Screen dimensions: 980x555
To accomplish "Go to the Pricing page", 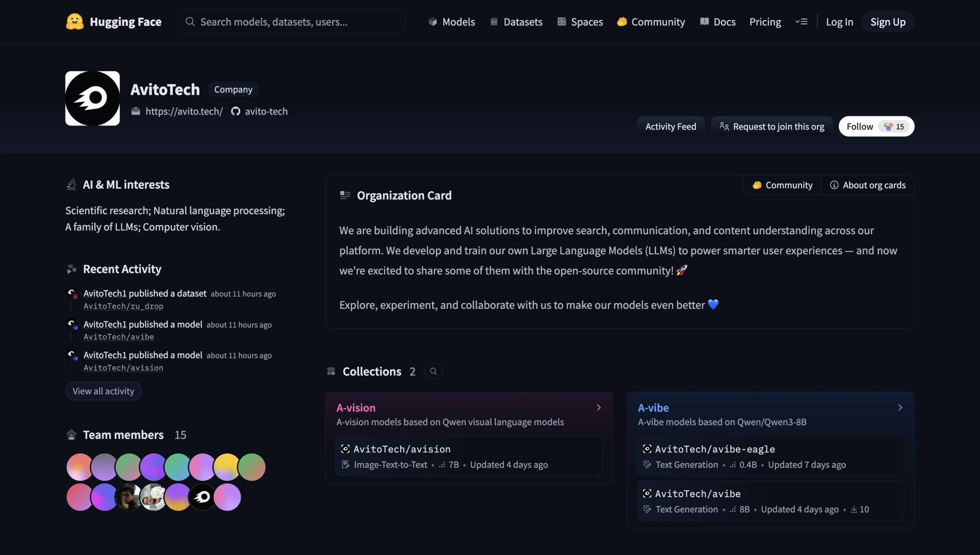I will [765, 22].
